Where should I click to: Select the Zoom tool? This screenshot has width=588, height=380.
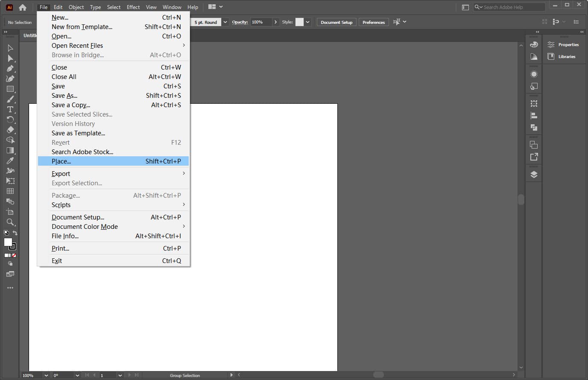pyautogui.click(x=10, y=222)
